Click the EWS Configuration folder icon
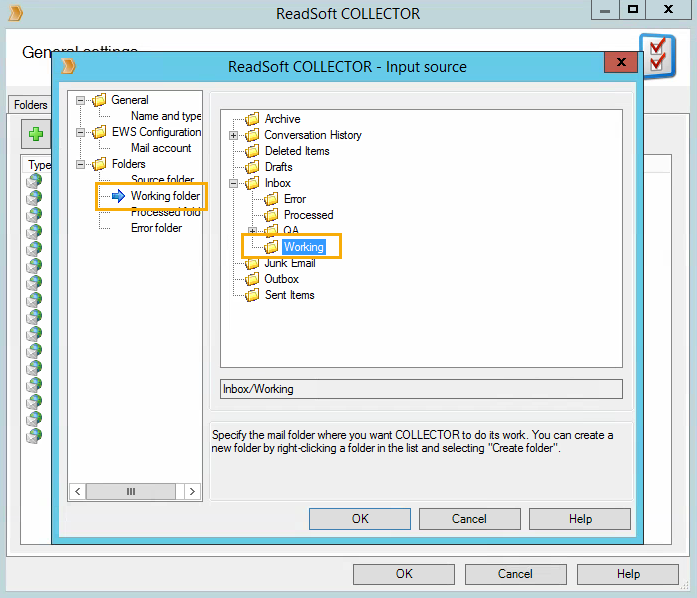This screenshot has width=697, height=598. click(x=99, y=132)
